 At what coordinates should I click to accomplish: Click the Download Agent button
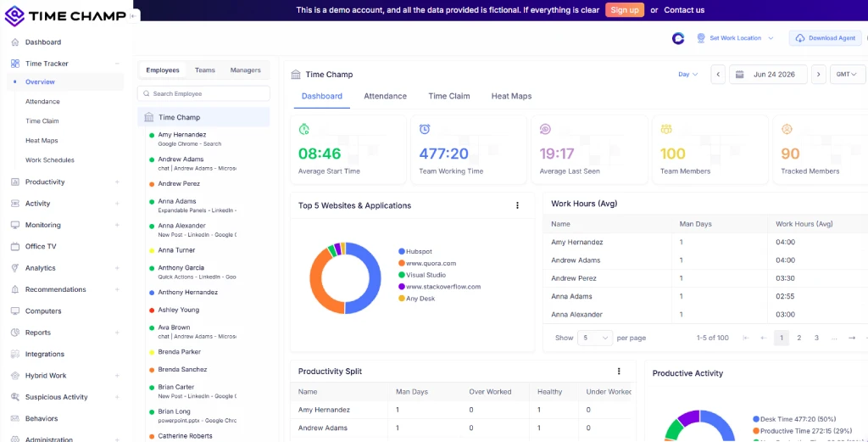pyautogui.click(x=826, y=38)
